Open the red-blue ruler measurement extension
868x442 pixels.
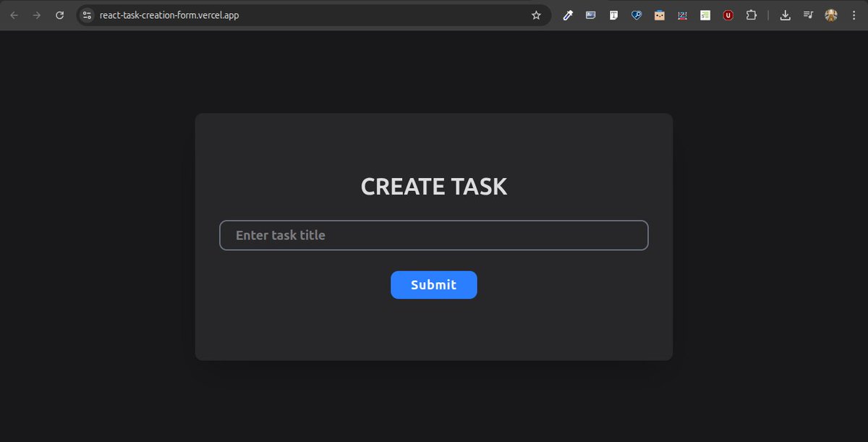point(682,15)
